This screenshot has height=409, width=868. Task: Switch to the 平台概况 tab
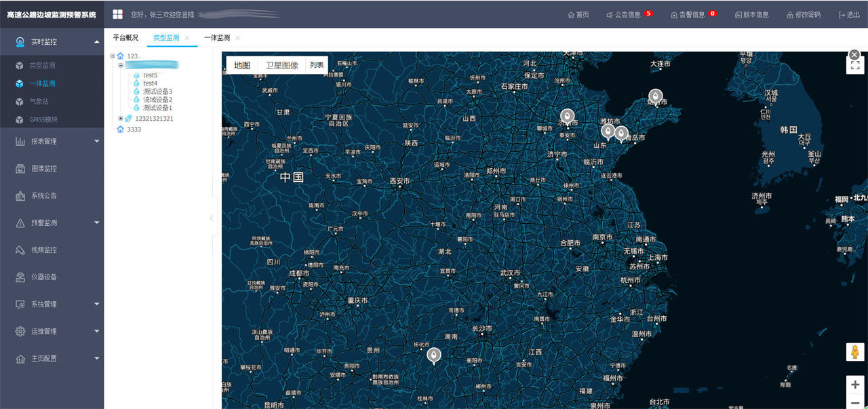pos(125,38)
